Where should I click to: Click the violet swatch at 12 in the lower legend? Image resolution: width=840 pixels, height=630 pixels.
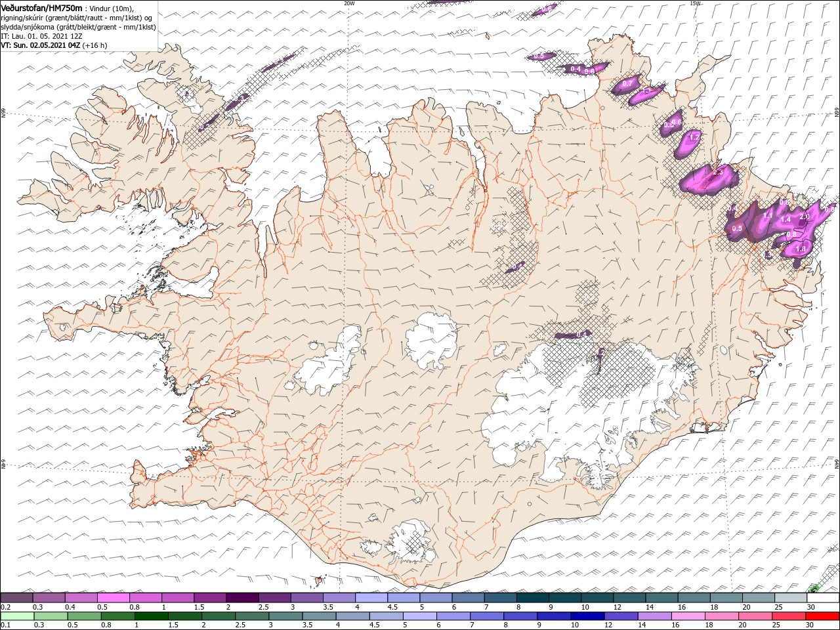click(620, 616)
